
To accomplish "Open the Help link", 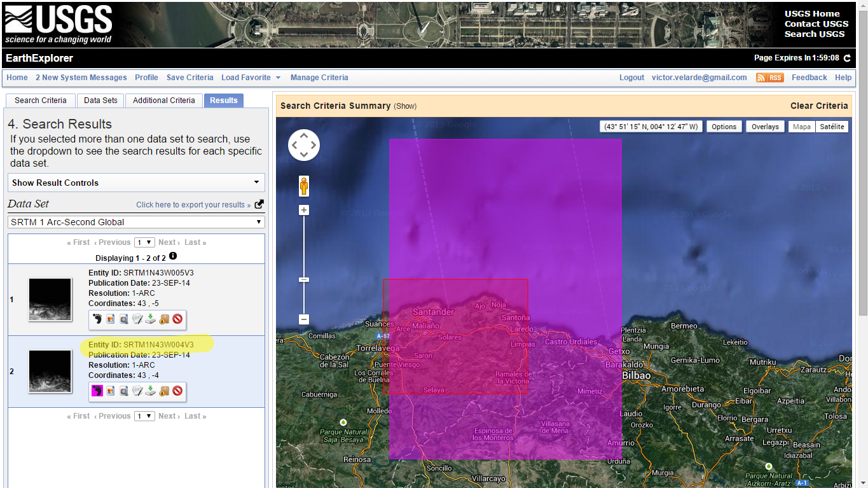I will coord(843,78).
